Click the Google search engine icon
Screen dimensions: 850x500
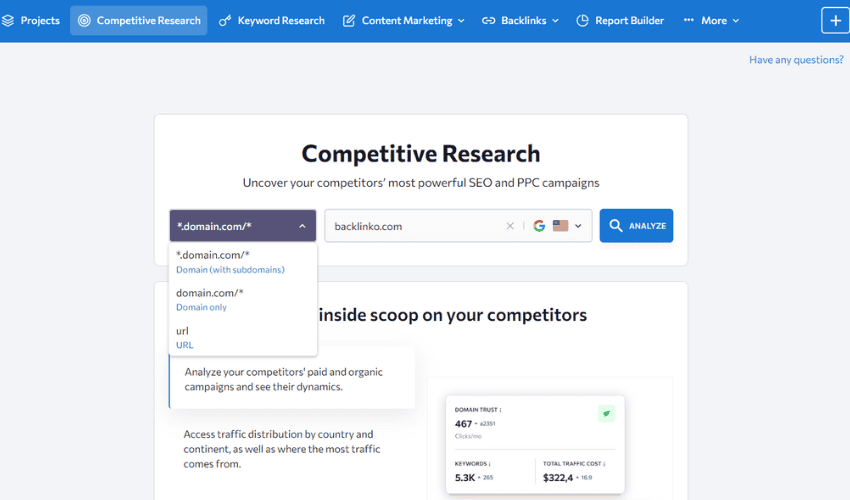click(x=539, y=226)
